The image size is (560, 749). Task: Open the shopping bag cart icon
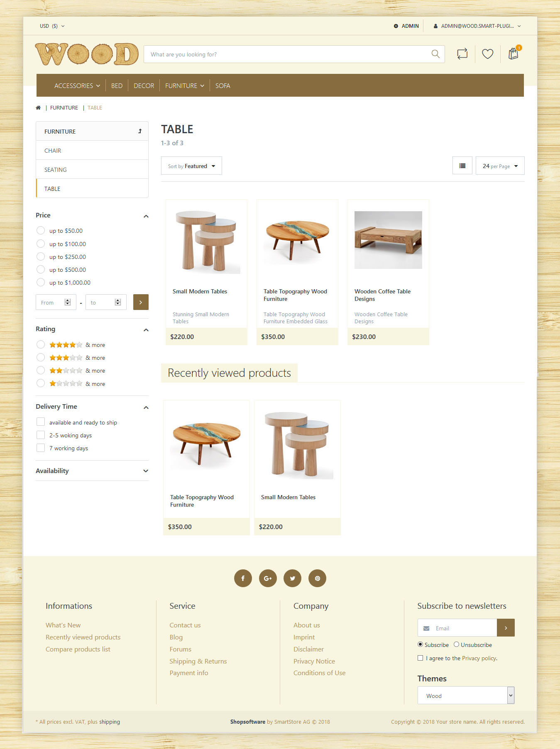[x=514, y=54]
